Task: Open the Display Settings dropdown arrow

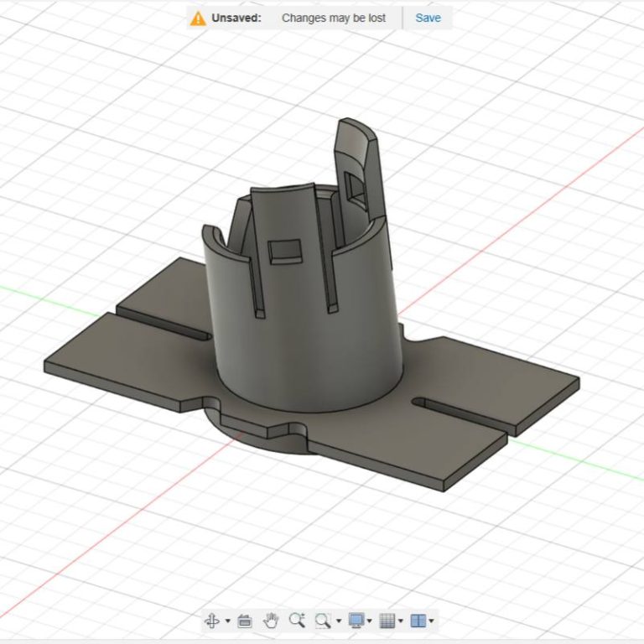Action: pyautogui.click(x=370, y=621)
